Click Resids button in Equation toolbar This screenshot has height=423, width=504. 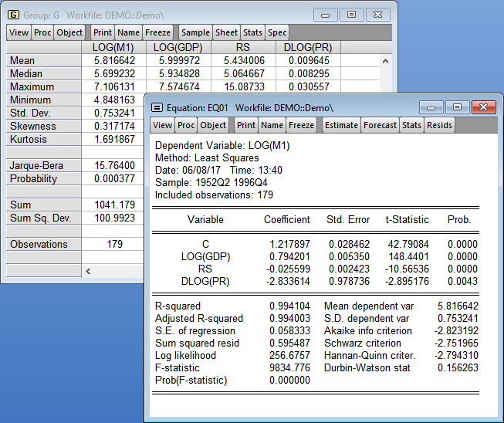pos(439,125)
